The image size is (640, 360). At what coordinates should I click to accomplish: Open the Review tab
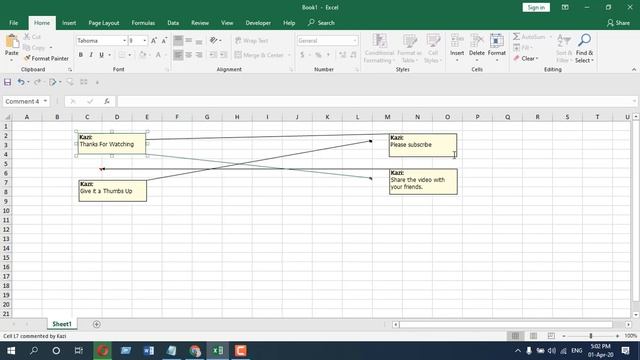(200, 23)
